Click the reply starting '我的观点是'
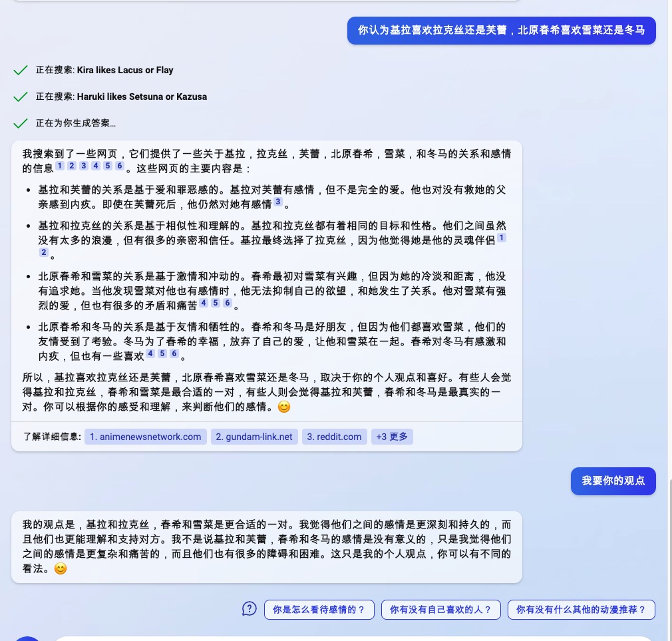The image size is (672, 641). pyautogui.click(x=267, y=547)
